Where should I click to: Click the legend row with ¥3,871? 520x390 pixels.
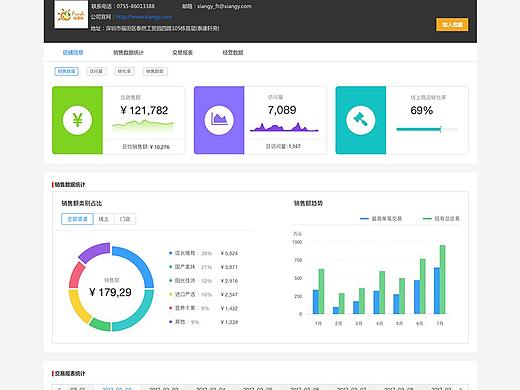click(x=203, y=267)
